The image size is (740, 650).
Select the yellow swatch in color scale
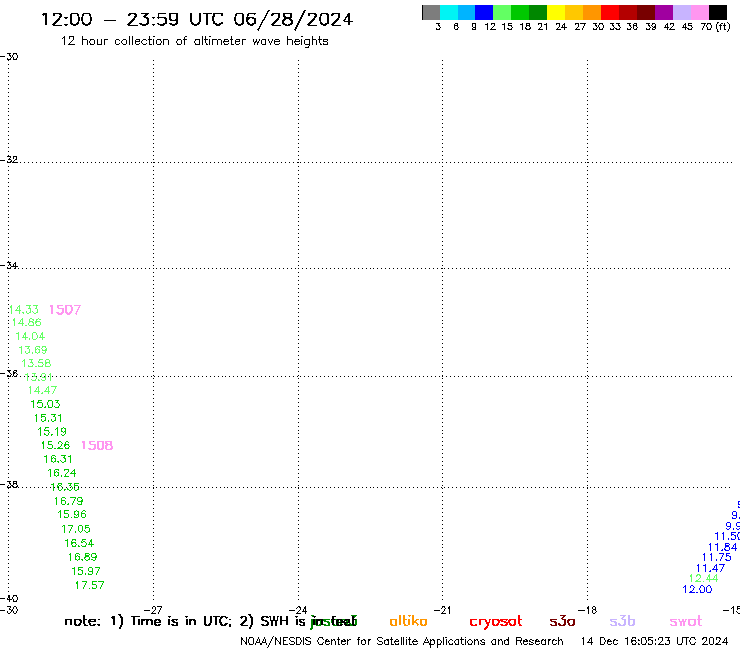coord(556,12)
